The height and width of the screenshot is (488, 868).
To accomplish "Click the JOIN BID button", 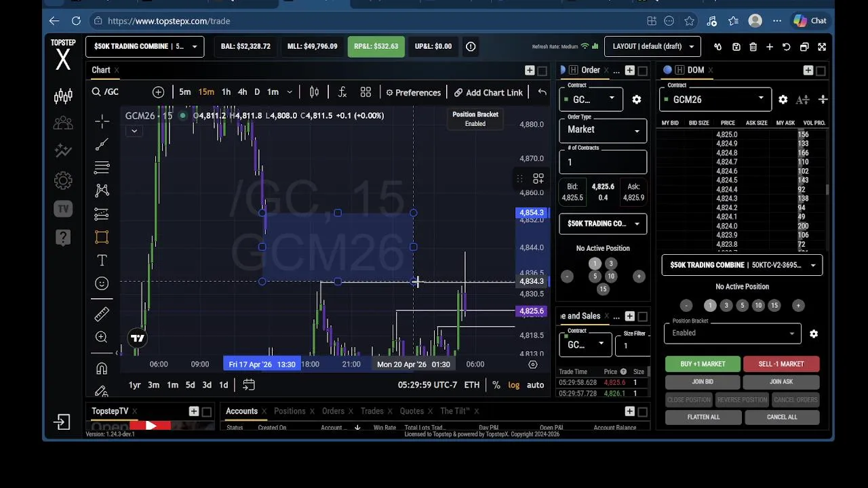I will (703, 382).
